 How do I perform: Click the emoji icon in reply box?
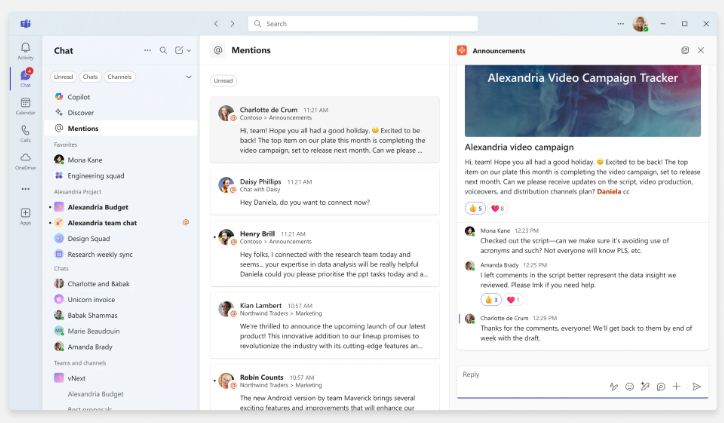pyautogui.click(x=630, y=386)
